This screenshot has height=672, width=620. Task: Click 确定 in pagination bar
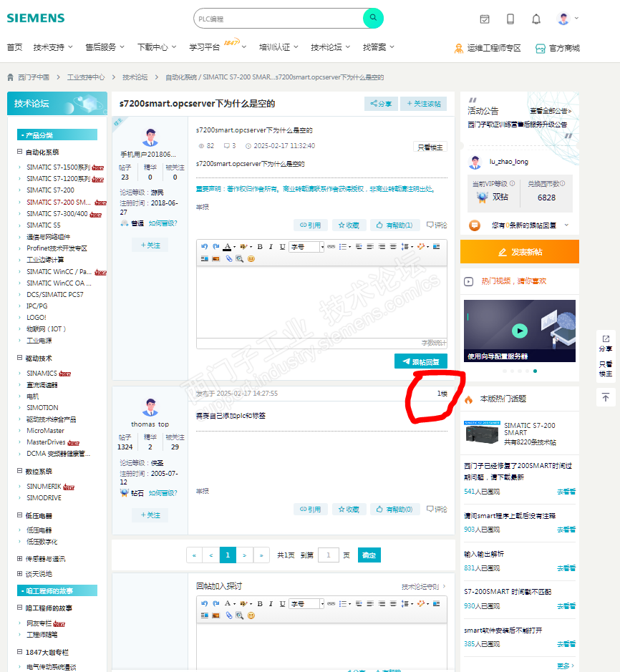[369, 555]
